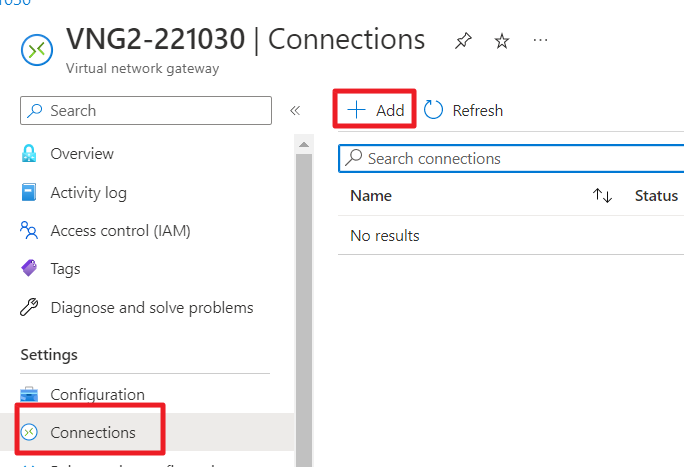Click the Access control people icon
Viewport: 684px width, 467px height.
click(29, 230)
